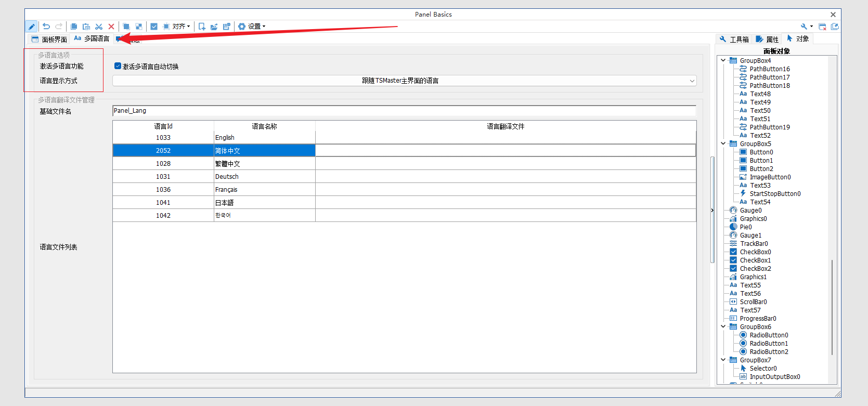Click the paste clipboard icon

86,27
